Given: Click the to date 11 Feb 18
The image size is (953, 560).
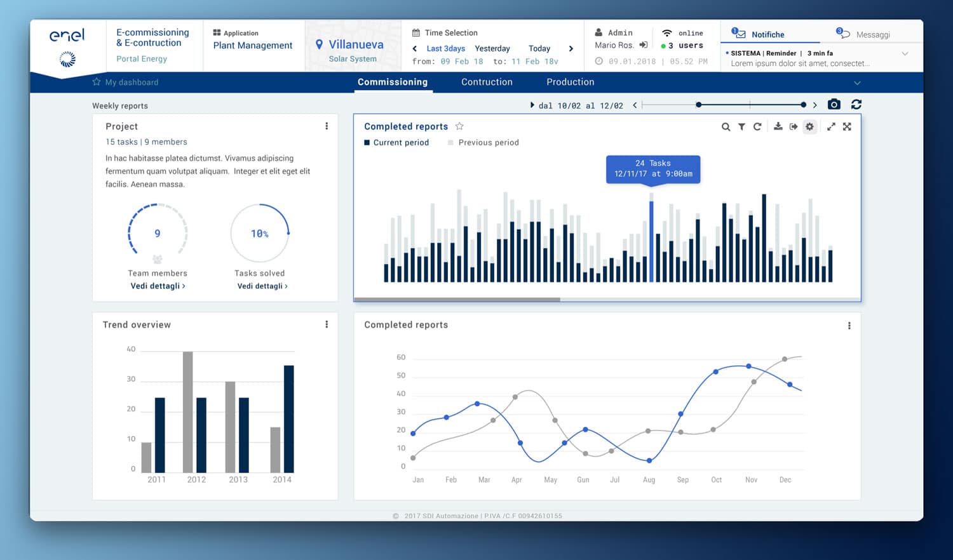Looking at the screenshot, I should click(x=535, y=62).
